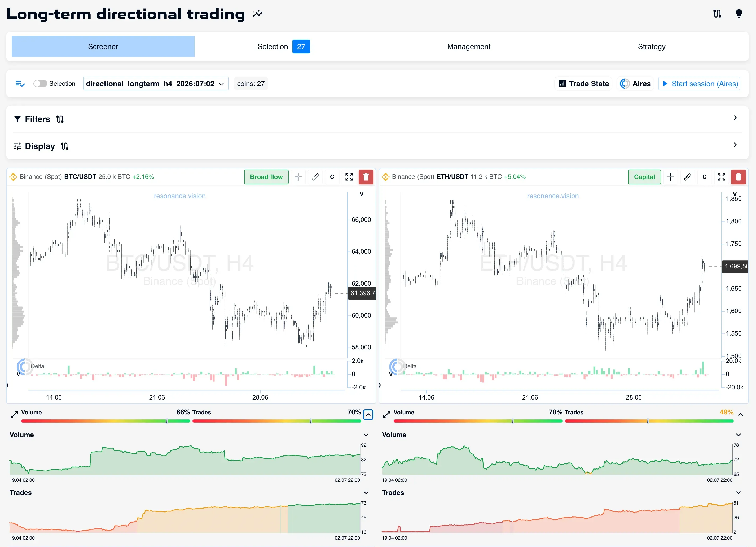This screenshot has height=547, width=756.
Task: Click the BTC Volume area chart
Action: pos(185,460)
